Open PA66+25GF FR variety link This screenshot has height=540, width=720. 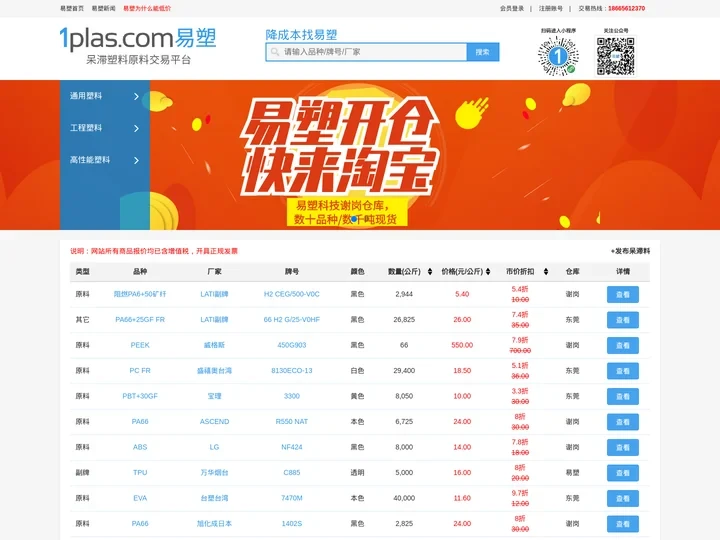pos(140,320)
